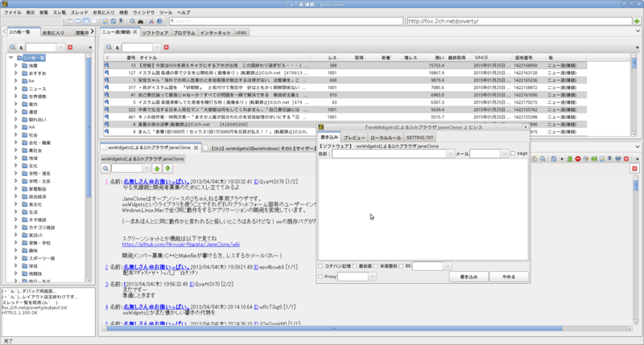644x345 pixels.
Task: Click magnifier icon in thread view search bar
Action: pyautogui.click(x=105, y=168)
